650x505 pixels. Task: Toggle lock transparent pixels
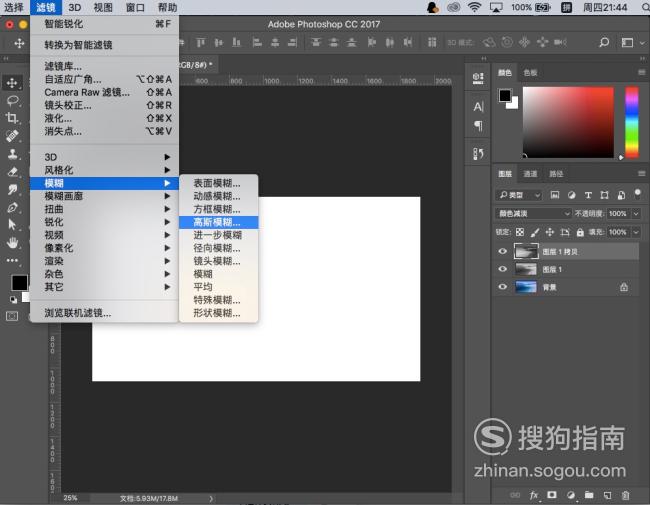(520, 232)
